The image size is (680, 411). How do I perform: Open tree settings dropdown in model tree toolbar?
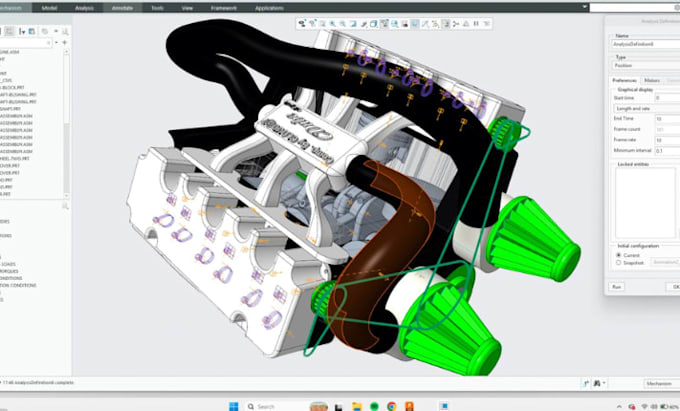(x=22, y=31)
